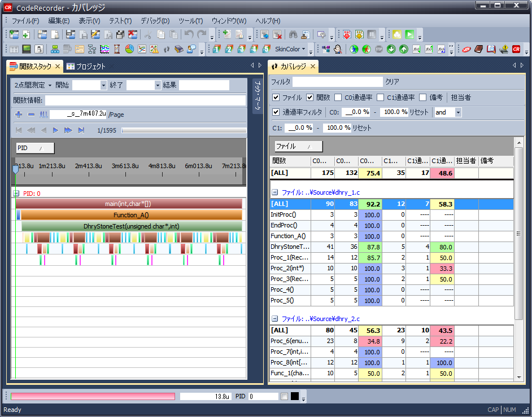Image resolution: width=532 pixels, height=417 pixels.
Task: Click the black color swatch in bottom bar
Action: click(x=295, y=396)
